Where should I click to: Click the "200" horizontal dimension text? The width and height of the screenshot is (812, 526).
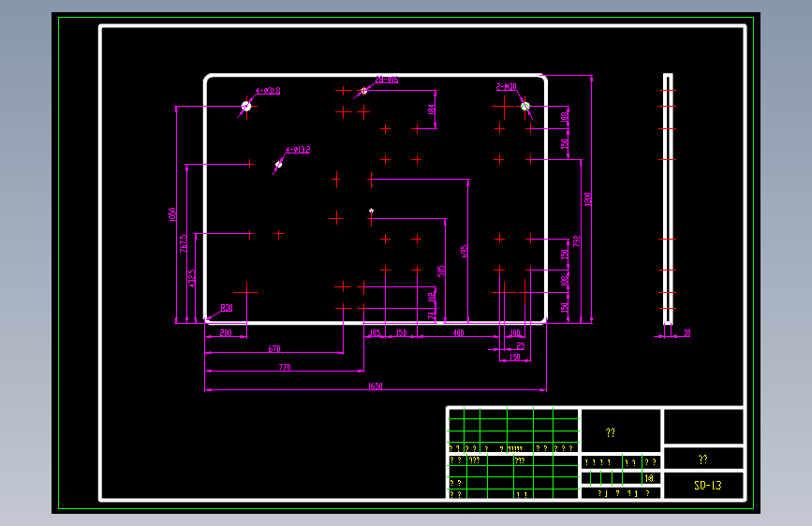226,333
